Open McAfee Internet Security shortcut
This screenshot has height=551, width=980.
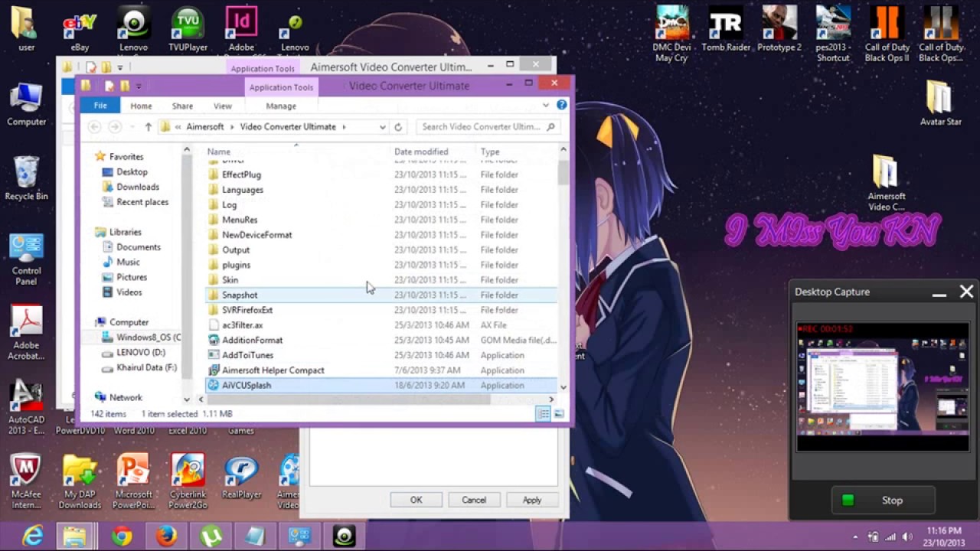pyautogui.click(x=26, y=481)
